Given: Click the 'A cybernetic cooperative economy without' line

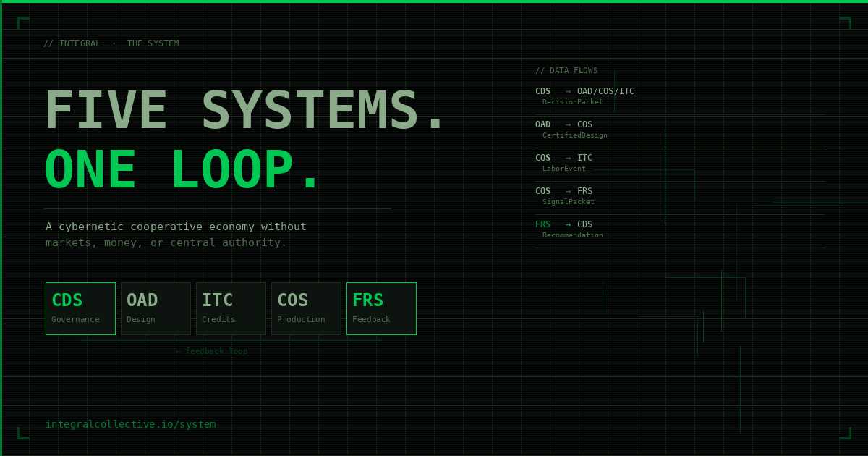Looking at the screenshot, I should click(x=176, y=227).
